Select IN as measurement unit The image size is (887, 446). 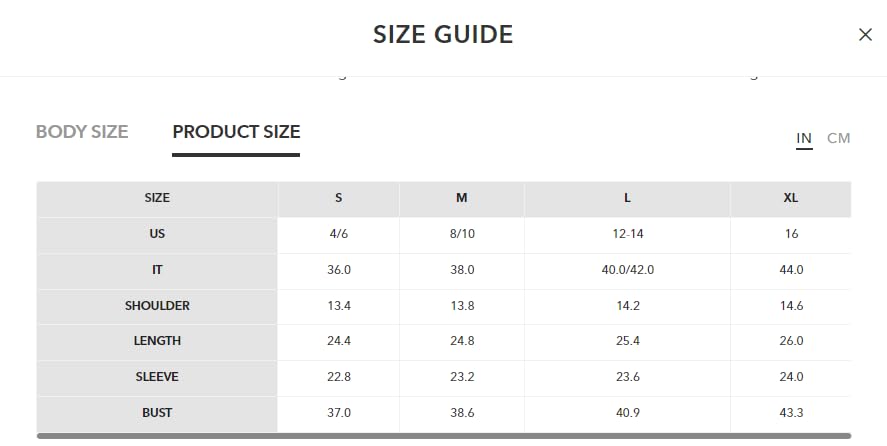tap(804, 138)
